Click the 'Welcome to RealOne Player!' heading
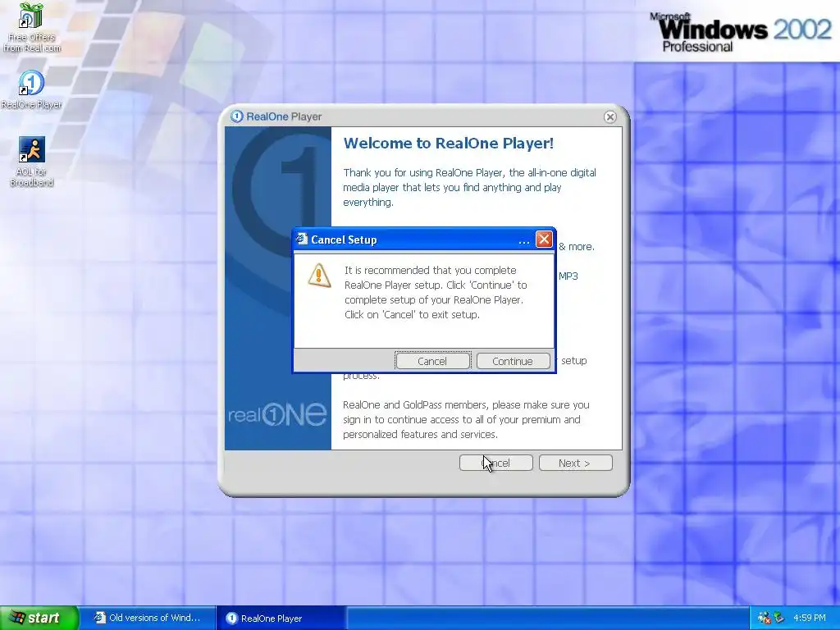The image size is (840, 630). 449,143
